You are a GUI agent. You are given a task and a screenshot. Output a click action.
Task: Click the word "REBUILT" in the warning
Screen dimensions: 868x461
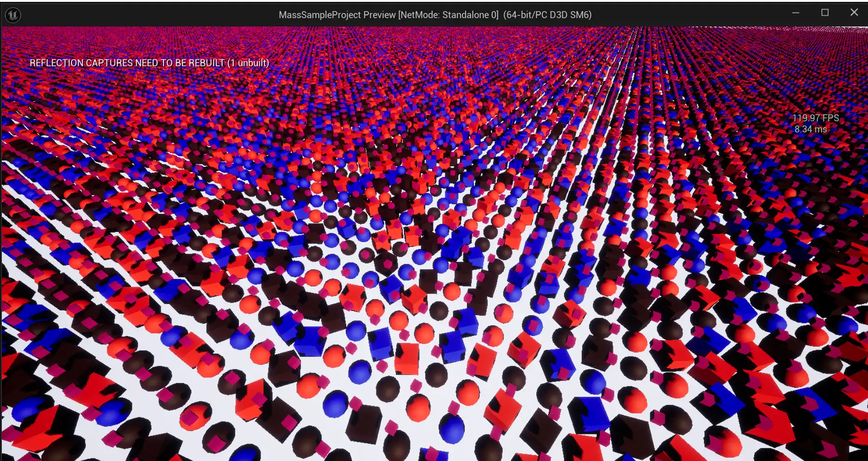coord(205,63)
